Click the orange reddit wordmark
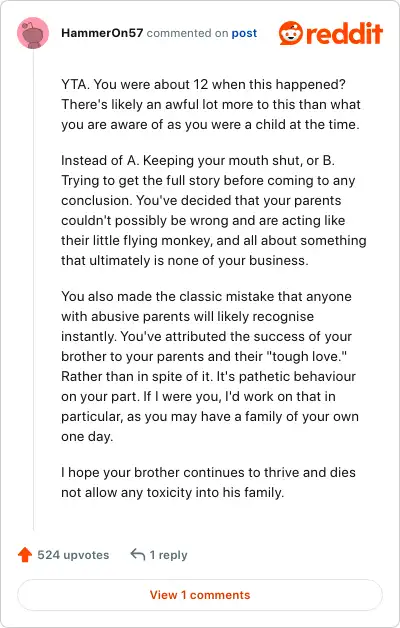Viewport: 400px width, 628px height. pos(345,34)
